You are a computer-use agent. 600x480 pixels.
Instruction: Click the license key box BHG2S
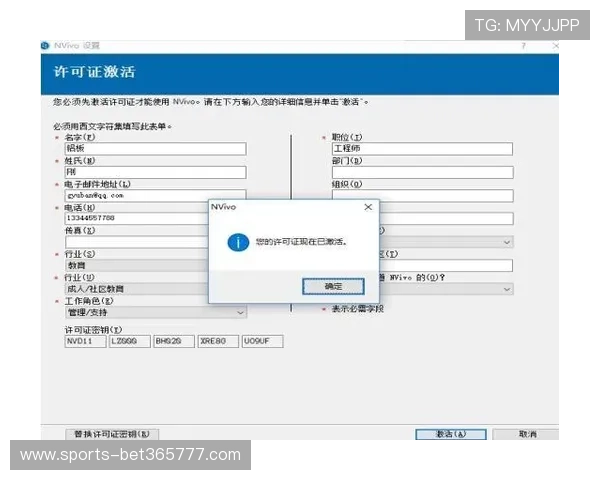(172, 341)
